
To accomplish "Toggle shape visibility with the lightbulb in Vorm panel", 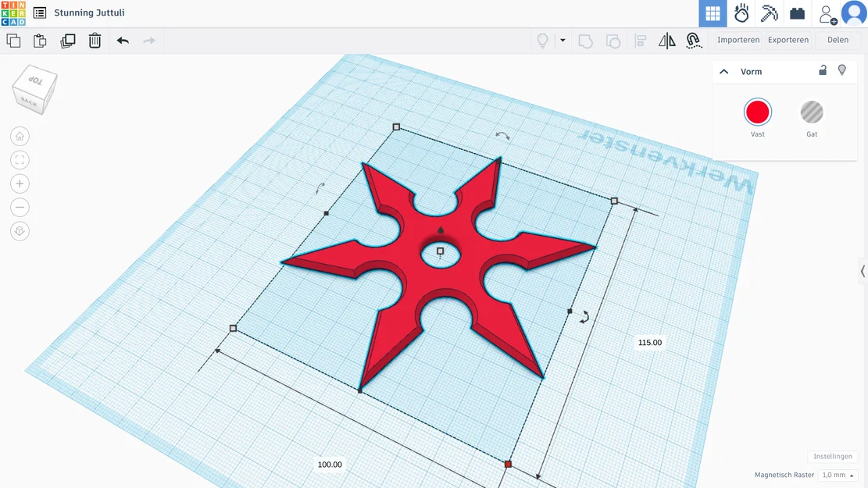I will [842, 70].
